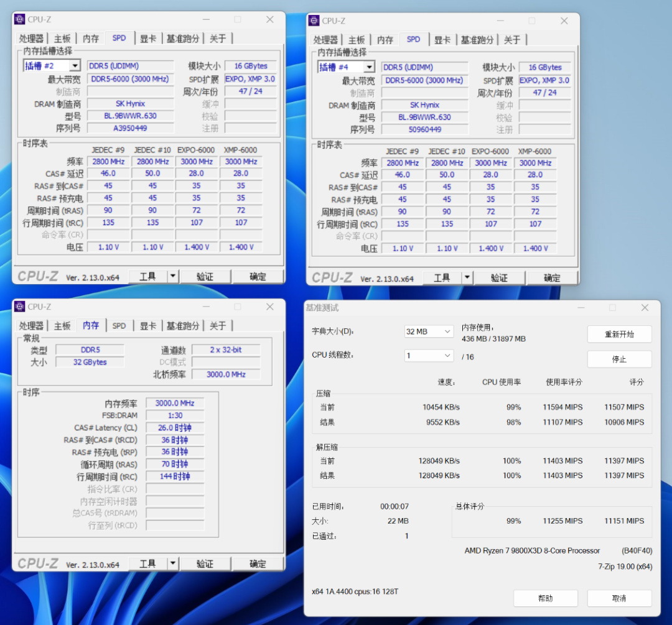Open 主板 tab in bottom-left CPU-Z
This screenshot has height=625, width=672.
[x=62, y=326]
